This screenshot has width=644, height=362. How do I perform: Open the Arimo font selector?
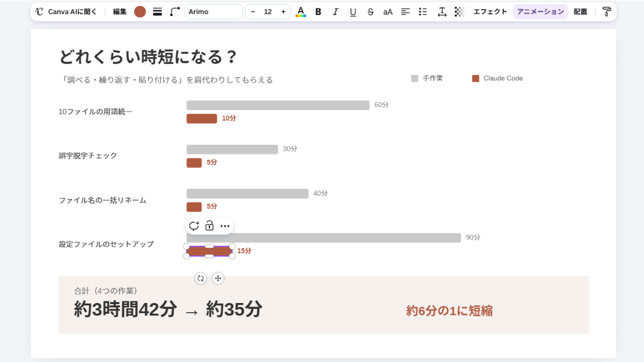tap(214, 12)
